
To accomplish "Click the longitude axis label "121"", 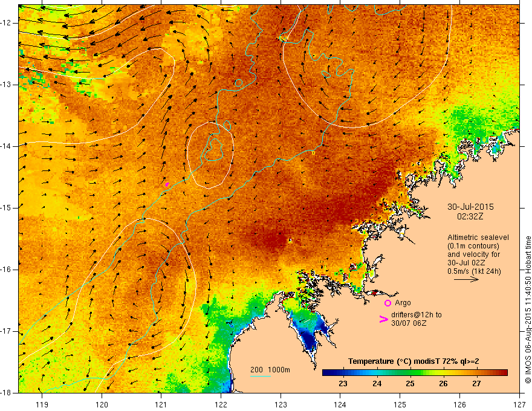I will click(x=161, y=404).
